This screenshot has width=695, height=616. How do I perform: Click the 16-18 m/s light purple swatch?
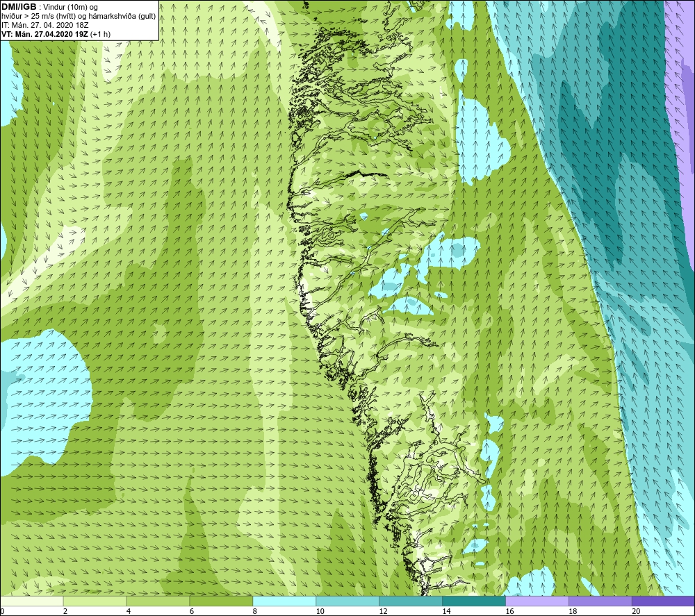coord(537,601)
